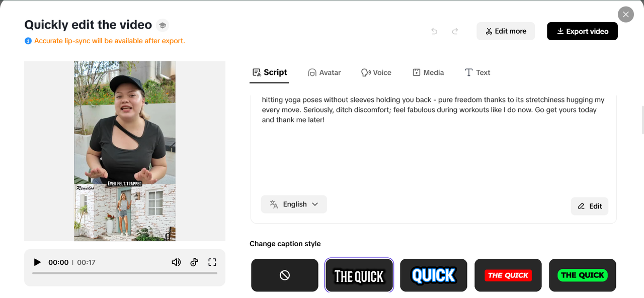
Task: Play the video preview
Action: (x=37, y=262)
